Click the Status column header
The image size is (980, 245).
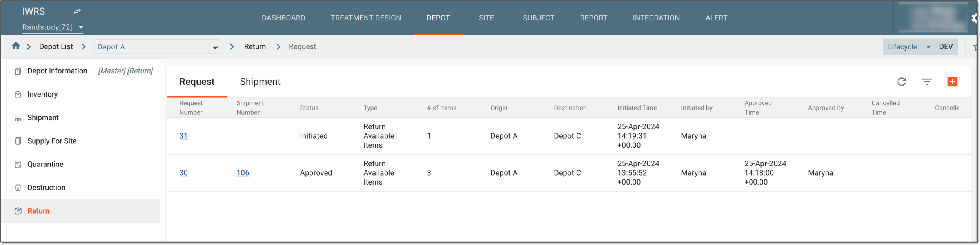pyautogui.click(x=309, y=108)
